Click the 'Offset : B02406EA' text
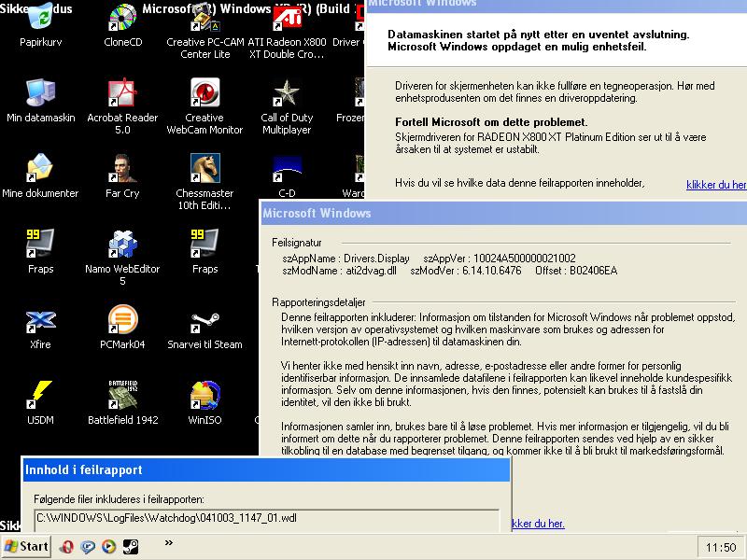Viewport: 747px width, 560px height. click(x=576, y=271)
